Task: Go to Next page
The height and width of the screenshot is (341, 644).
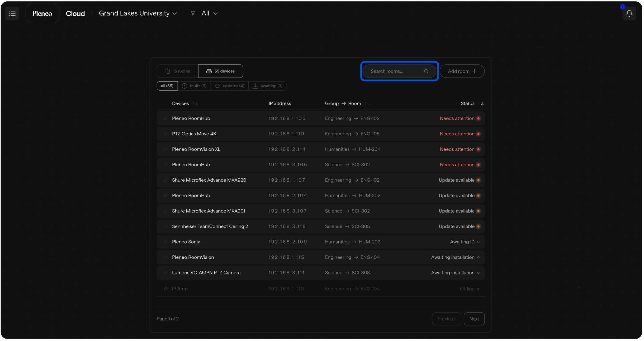Action: coord(474,319)
